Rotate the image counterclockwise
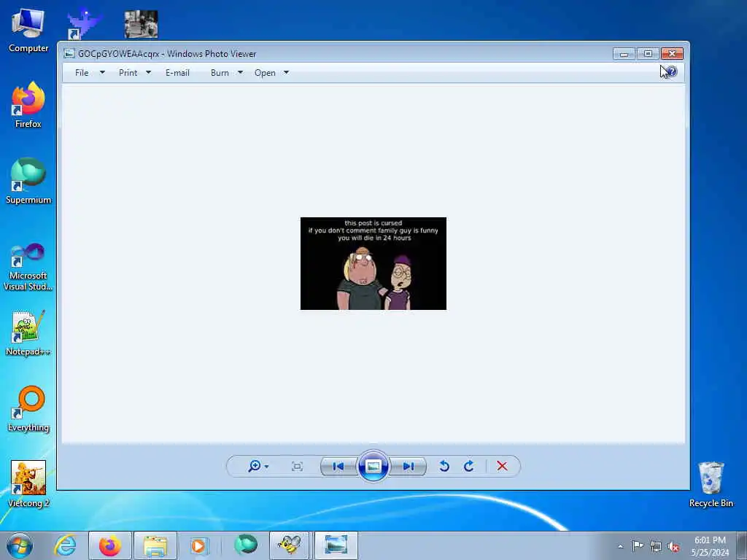The image size is (747, 560). point(444,466)
